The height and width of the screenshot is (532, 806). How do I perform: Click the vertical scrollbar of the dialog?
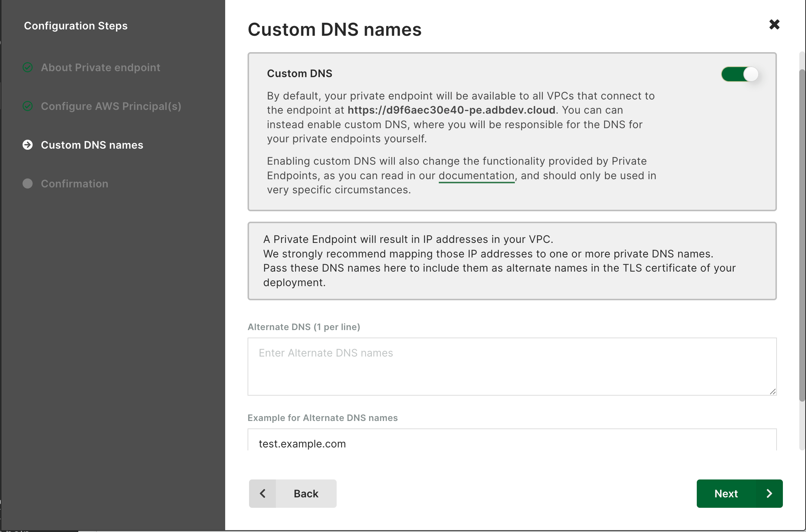[802, 235]
